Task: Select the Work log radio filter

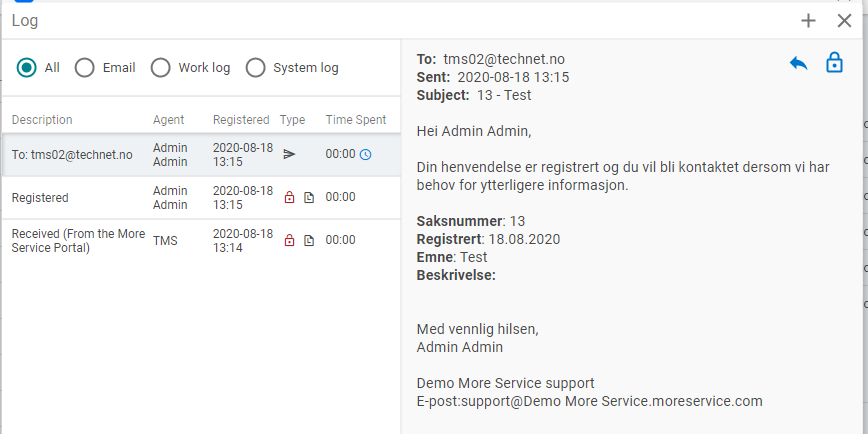Action: pos(161,68)
